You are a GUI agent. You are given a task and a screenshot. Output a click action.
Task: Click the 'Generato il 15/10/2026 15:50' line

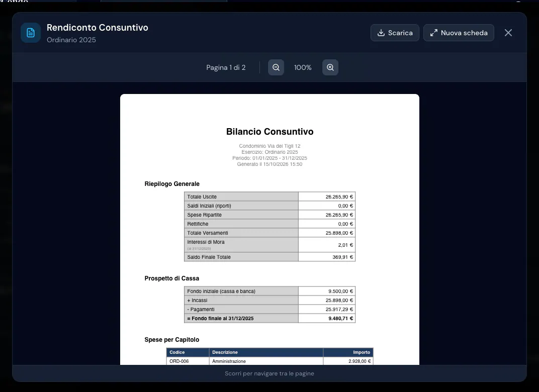point(270,164)
